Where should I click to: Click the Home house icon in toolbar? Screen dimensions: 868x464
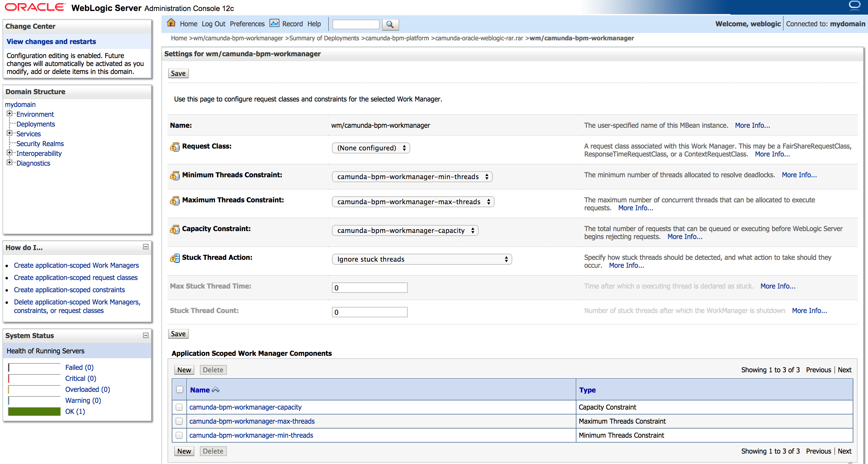tap(171, 23)
